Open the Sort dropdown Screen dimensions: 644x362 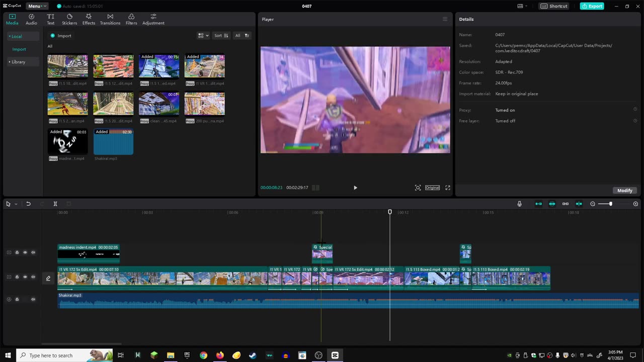click(221, 36)
